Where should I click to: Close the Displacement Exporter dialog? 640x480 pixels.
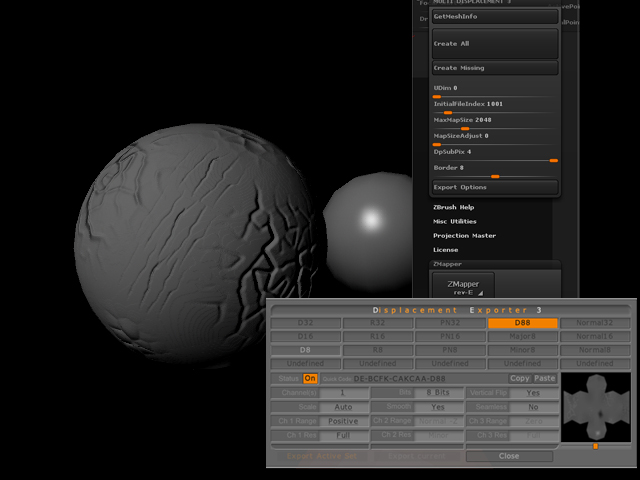coord(509,456)
